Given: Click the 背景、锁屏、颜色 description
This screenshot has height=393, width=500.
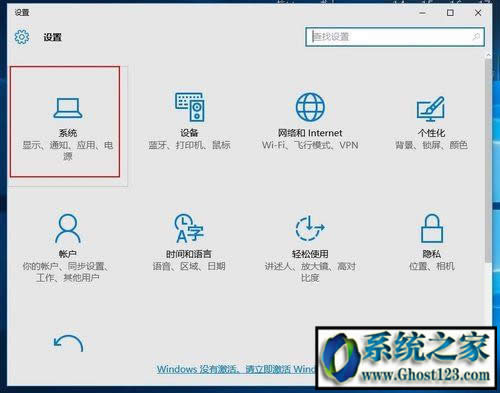Looking at the screenshot, I should [431, 145].
